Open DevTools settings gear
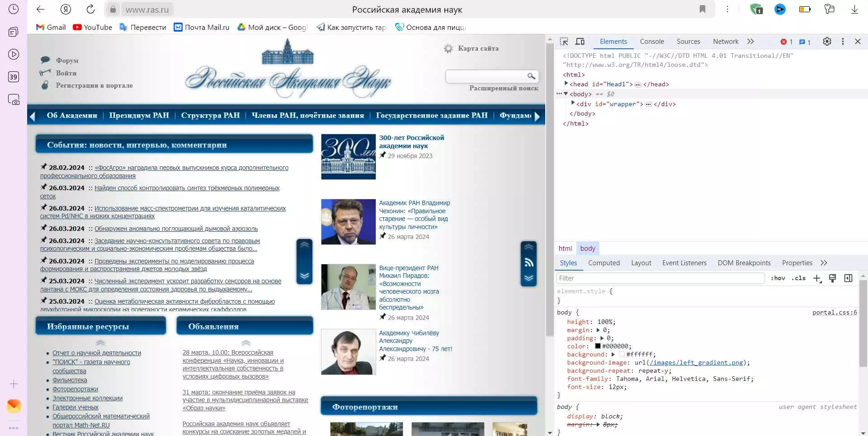Image resolution: width=868 pixels, height=436 pixels. (827, 42)
